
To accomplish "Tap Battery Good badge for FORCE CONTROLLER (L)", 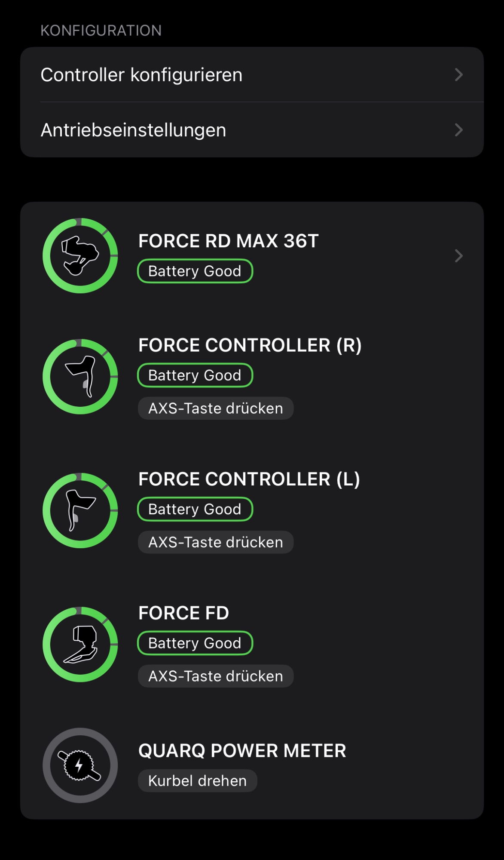I will (x=195, y=509).
